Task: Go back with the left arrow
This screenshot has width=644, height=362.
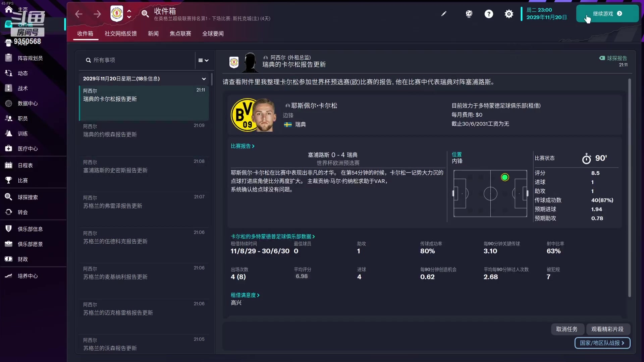Action: coord(79,14)
